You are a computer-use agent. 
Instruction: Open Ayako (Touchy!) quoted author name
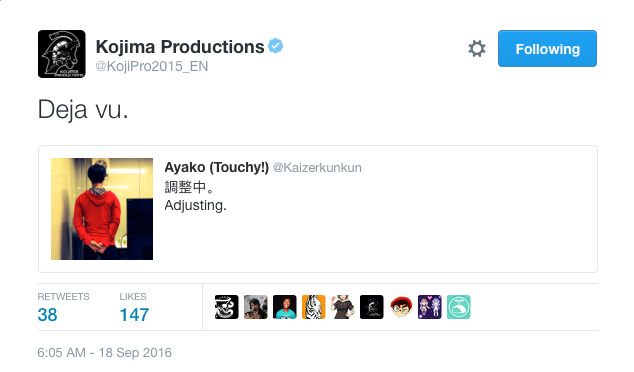216,167
